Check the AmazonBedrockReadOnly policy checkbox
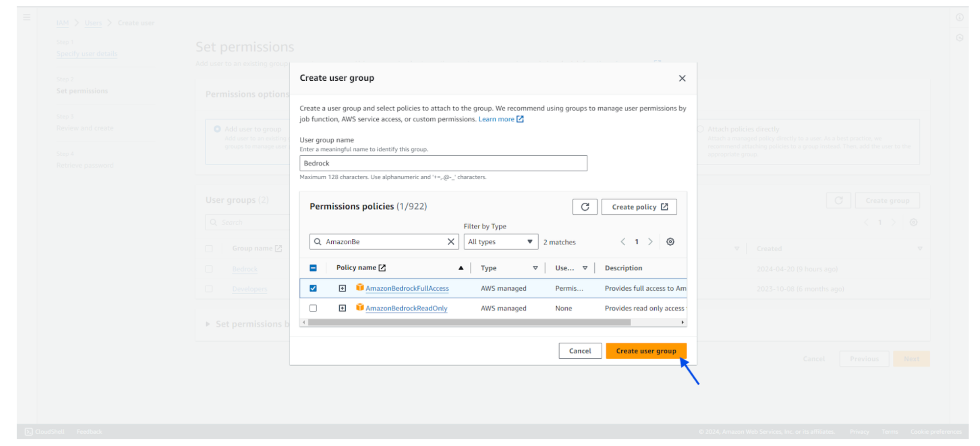 313,308
